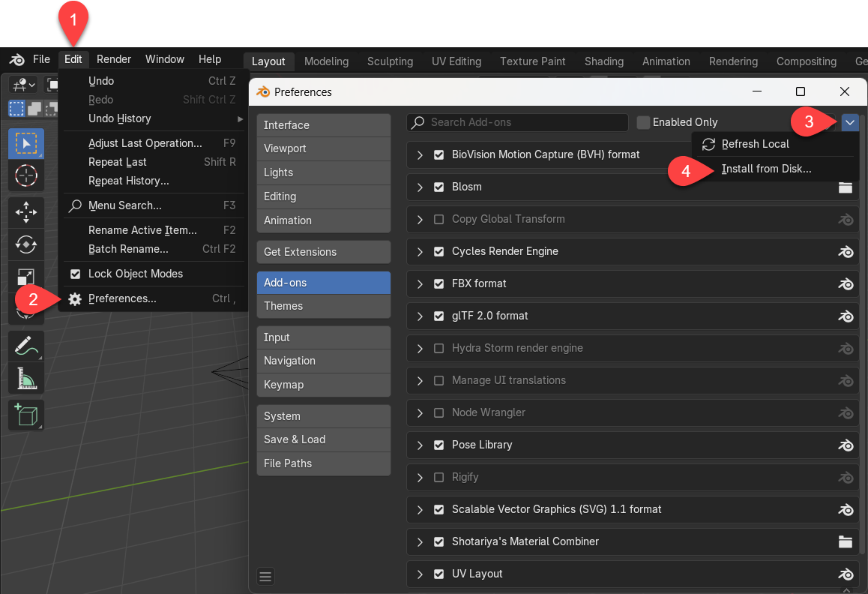Click the UV Layout add-on name
868x594 pixels.
[477, 574]
